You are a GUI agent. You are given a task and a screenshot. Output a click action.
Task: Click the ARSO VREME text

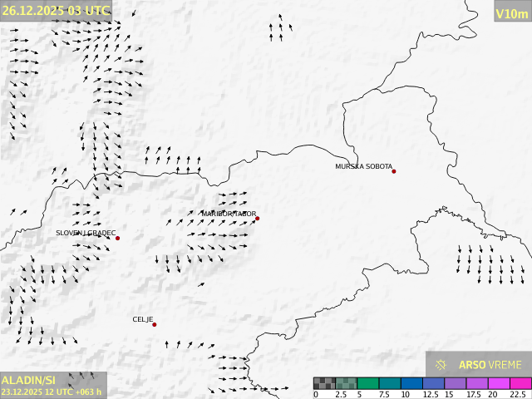(490, 364)
